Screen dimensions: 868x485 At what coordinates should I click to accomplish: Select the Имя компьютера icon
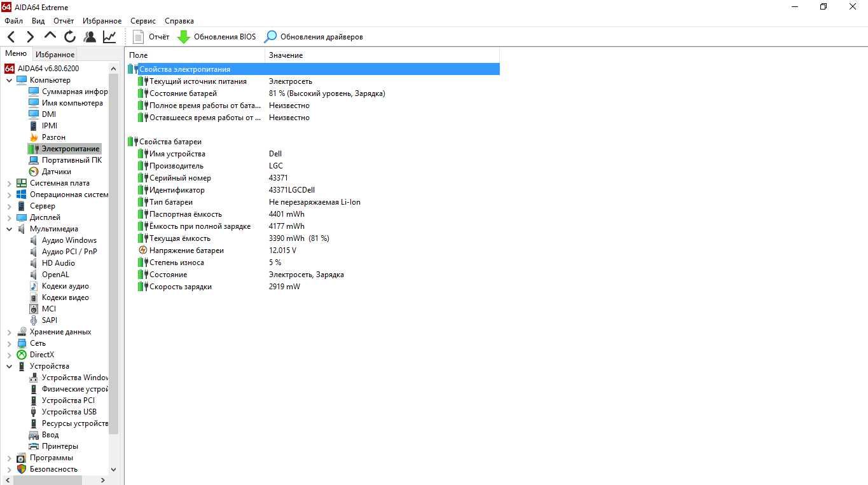34,103
